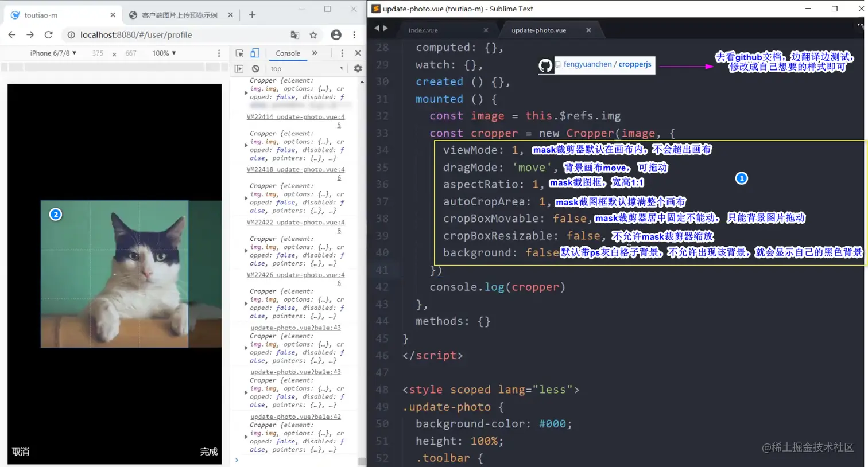Reload the localhost page
868x467 pixels.
48,35
